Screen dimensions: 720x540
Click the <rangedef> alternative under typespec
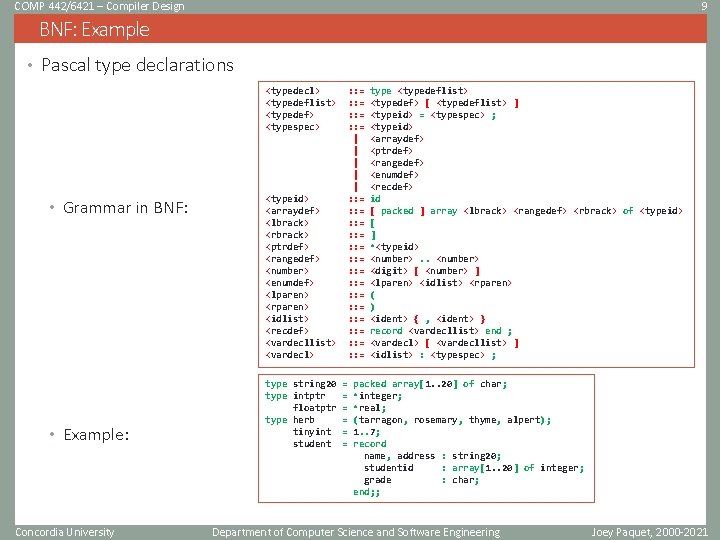pyautogui.click(x=397, y=163)
